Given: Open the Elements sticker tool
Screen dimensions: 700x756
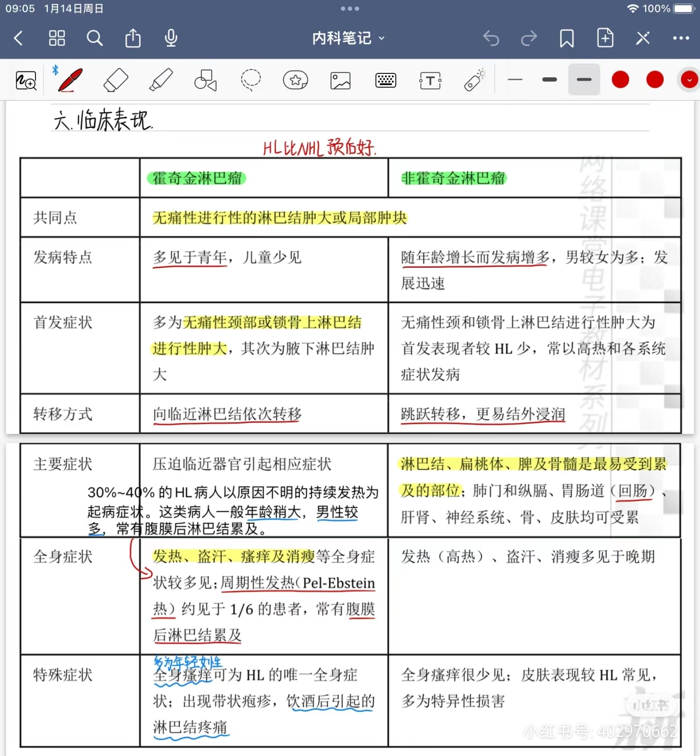Looking at the screenshot, I should click(x=296, y=80).
